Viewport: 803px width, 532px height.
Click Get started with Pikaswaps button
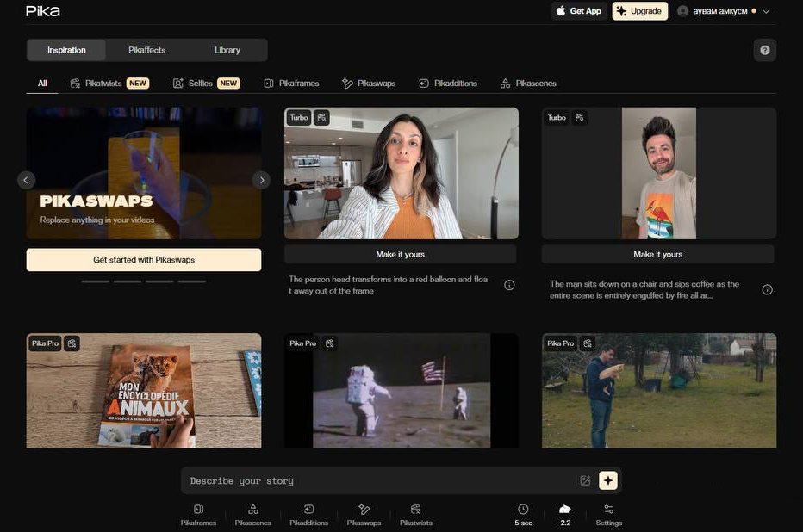144,260
